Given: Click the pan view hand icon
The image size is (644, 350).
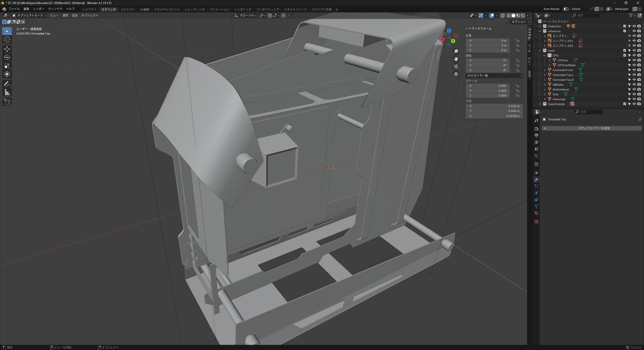Looking at the screenshot, I should click(x=456, y=59).
